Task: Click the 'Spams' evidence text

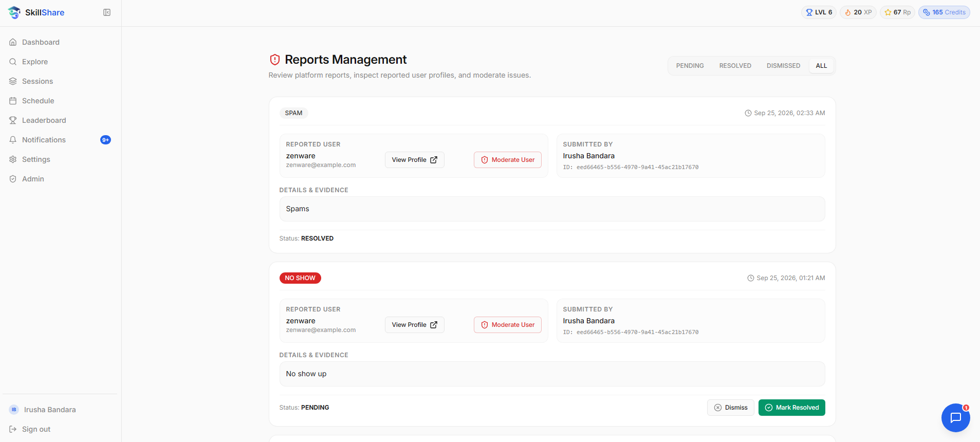Action: tap(298, 209)
